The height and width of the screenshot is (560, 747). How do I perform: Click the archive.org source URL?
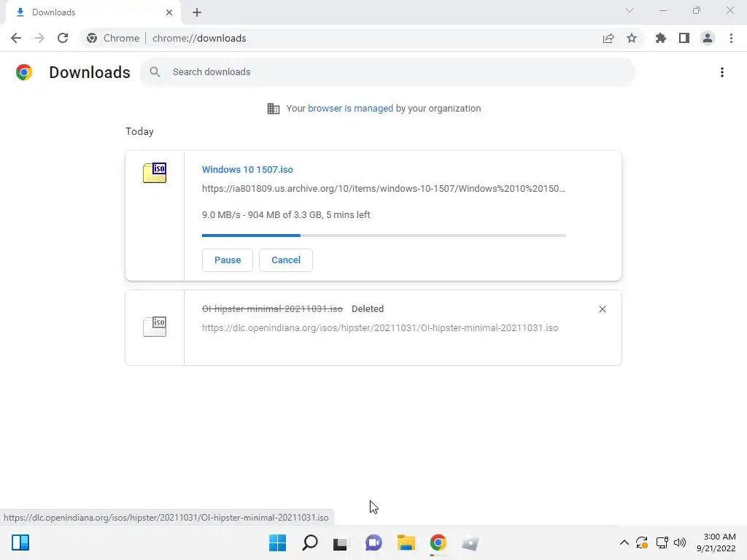(384, 189)
